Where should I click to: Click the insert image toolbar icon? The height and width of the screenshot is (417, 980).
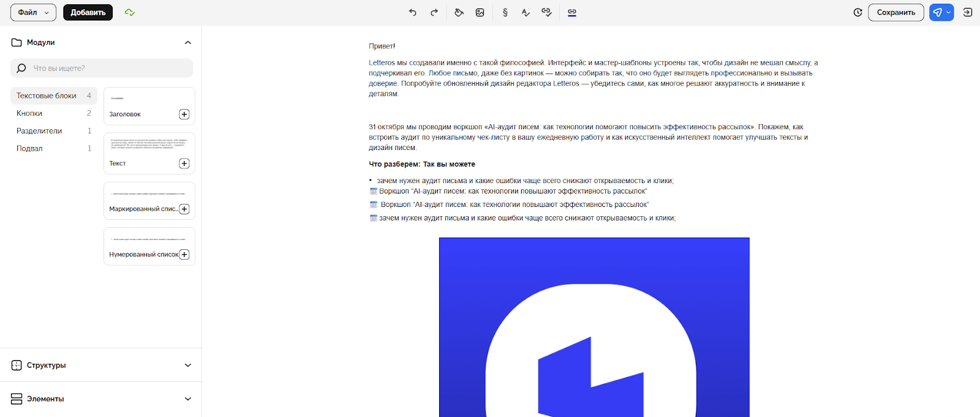(480, 12)
